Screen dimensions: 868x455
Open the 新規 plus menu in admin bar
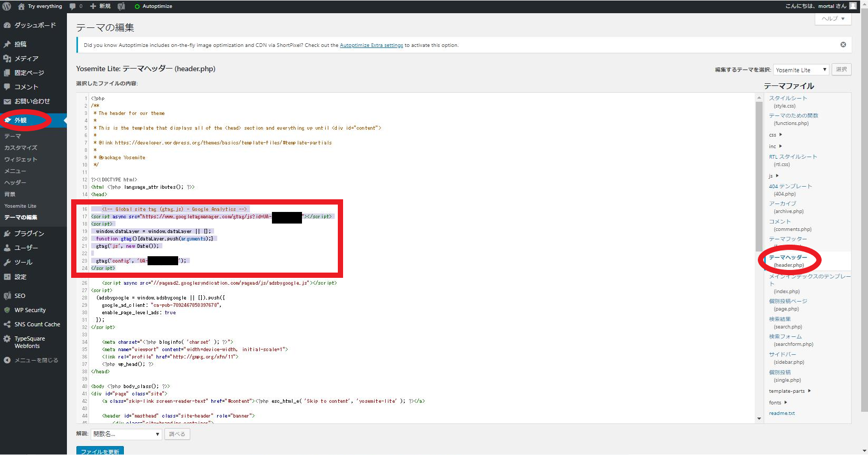(100, 6)
